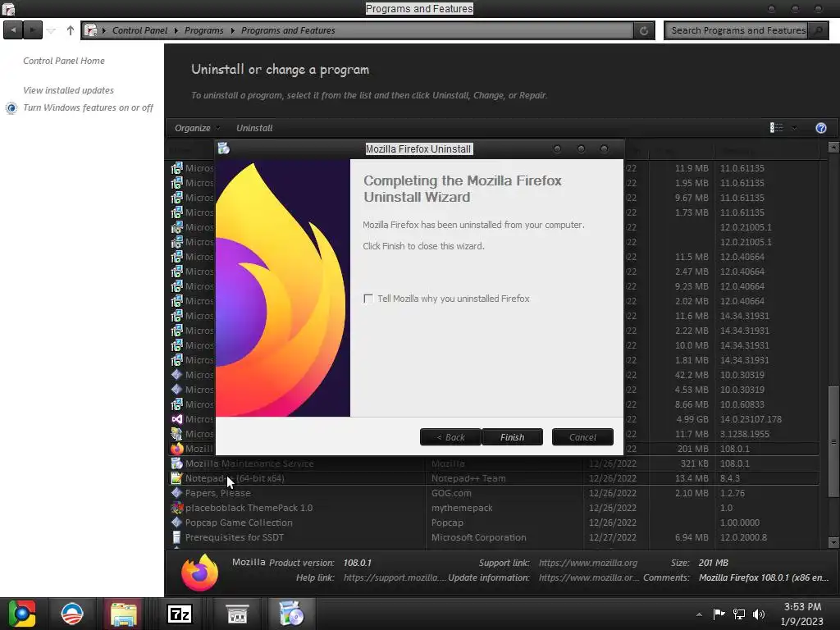Open the Organize dropdown menu
This screenshot has width=840, height=630.
pyautogui.click(x=197, y=128)
